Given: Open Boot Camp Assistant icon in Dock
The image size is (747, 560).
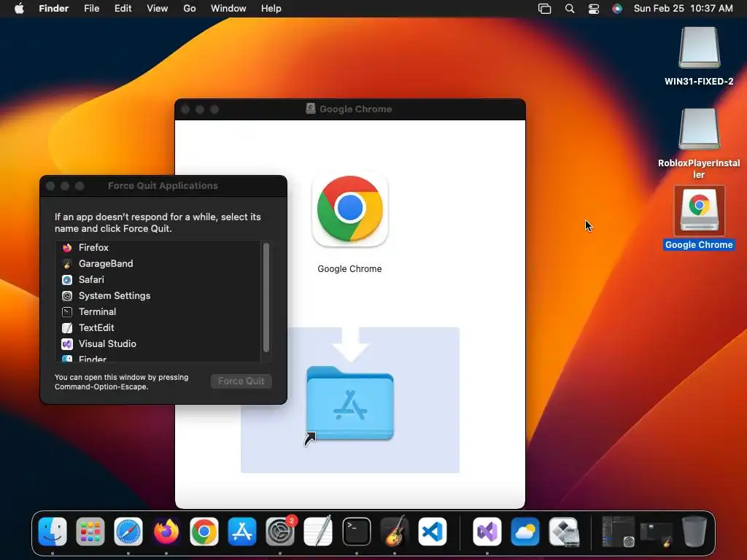Looking at the screenshot, I should tap(564, 531).
